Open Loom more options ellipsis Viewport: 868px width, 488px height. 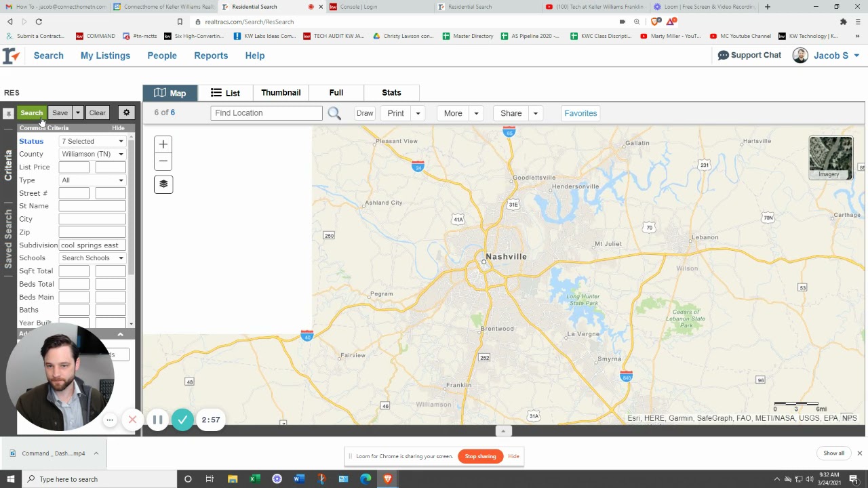coord(110,420)
